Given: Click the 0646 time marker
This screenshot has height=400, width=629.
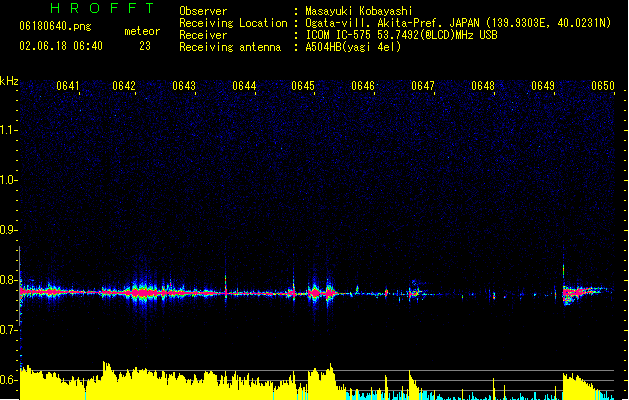Looking at the screenshot, I should [363, 86].
